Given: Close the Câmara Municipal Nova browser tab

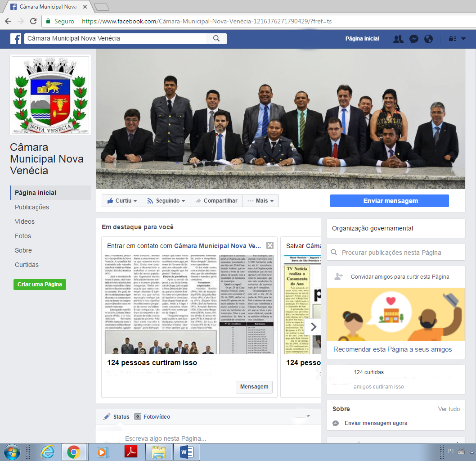Looking at the screenshot, I should (x=85, y=7).
